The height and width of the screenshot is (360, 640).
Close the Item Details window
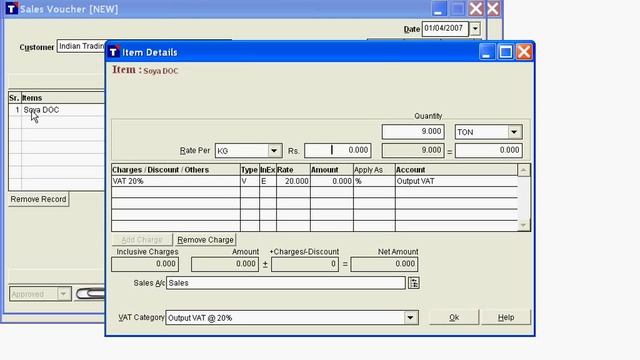tap(524, 52)
